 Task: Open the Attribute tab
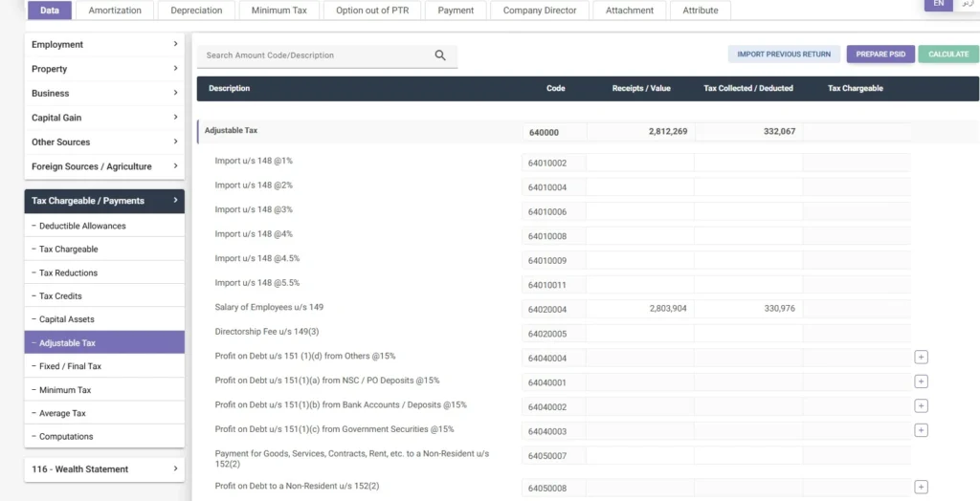point(700,10)
